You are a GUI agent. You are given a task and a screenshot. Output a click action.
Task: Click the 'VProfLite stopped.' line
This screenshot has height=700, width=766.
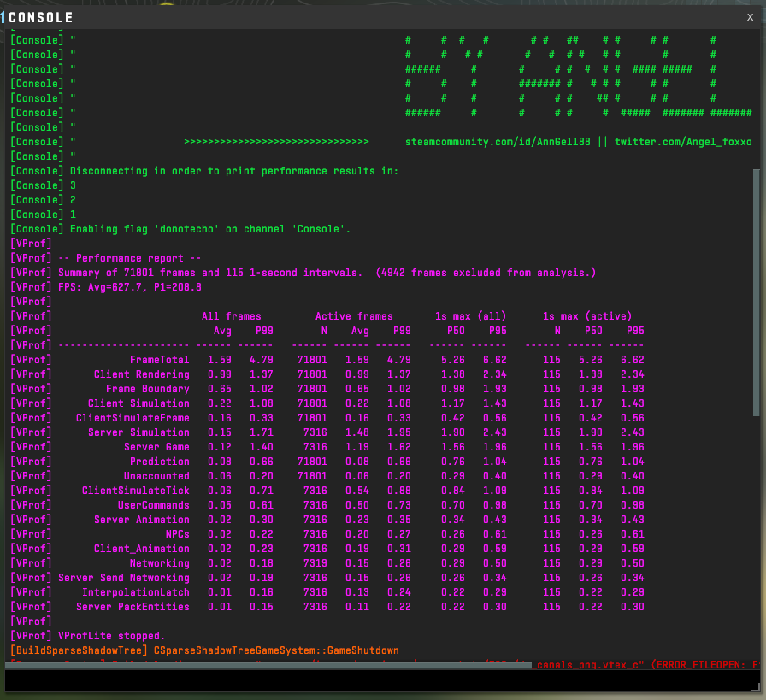click(111, 636)
